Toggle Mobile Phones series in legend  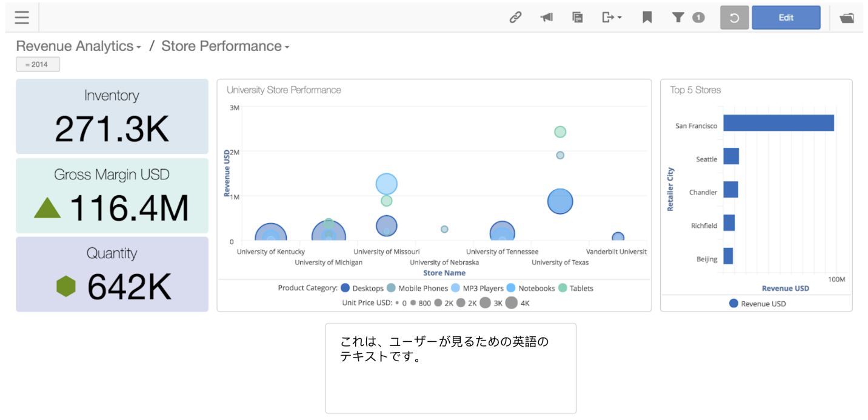coord(417,288)
